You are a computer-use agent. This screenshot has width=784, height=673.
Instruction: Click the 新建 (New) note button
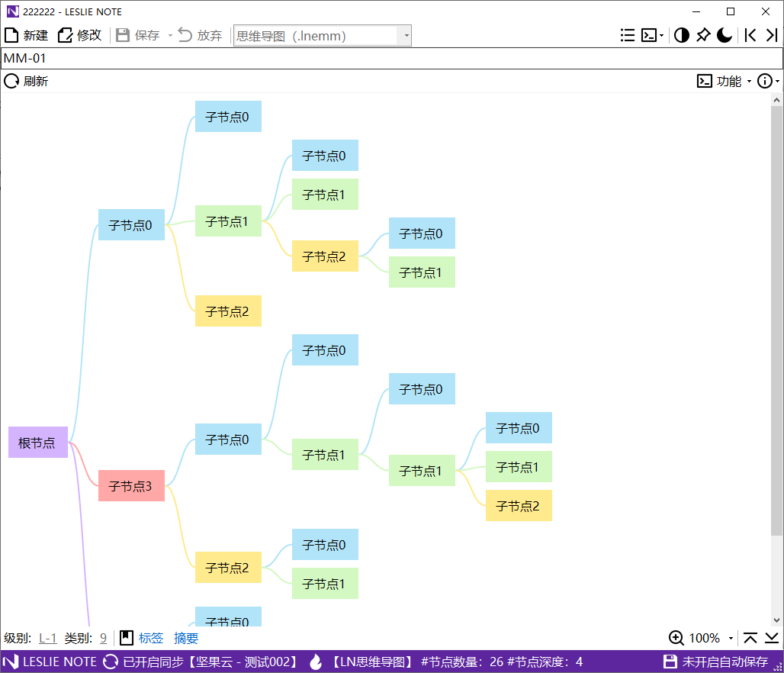[x=27, y=35]
